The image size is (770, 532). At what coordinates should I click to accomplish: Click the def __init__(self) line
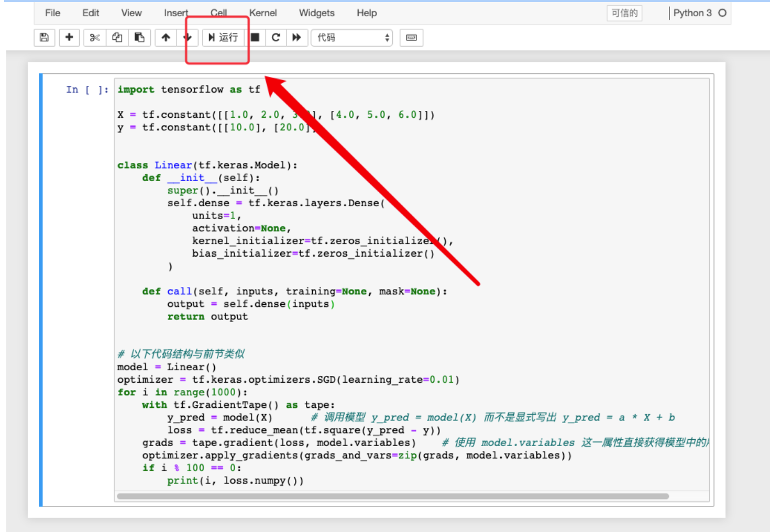coord(201,178)
